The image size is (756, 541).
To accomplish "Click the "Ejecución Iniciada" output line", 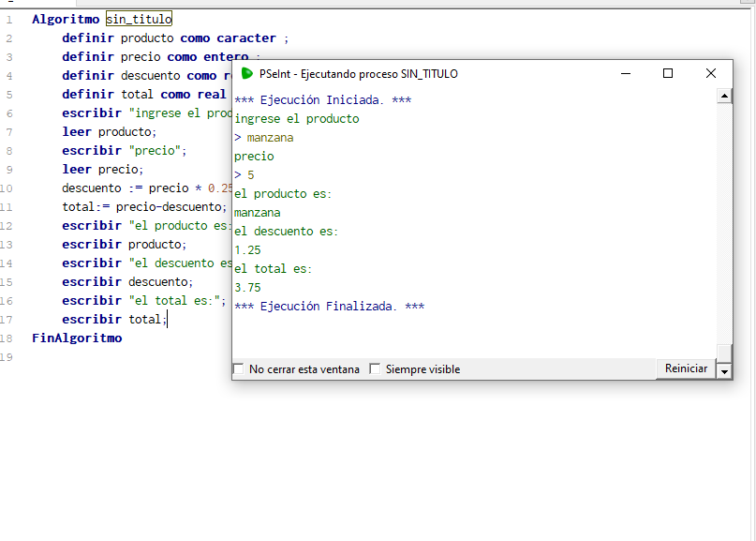I will click(322, 100).
